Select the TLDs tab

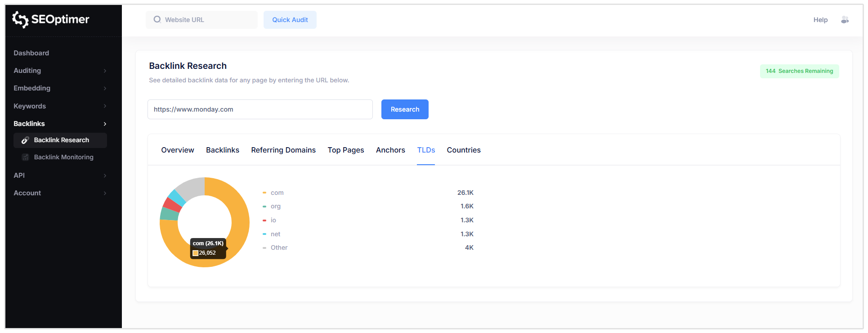(426, 150)
